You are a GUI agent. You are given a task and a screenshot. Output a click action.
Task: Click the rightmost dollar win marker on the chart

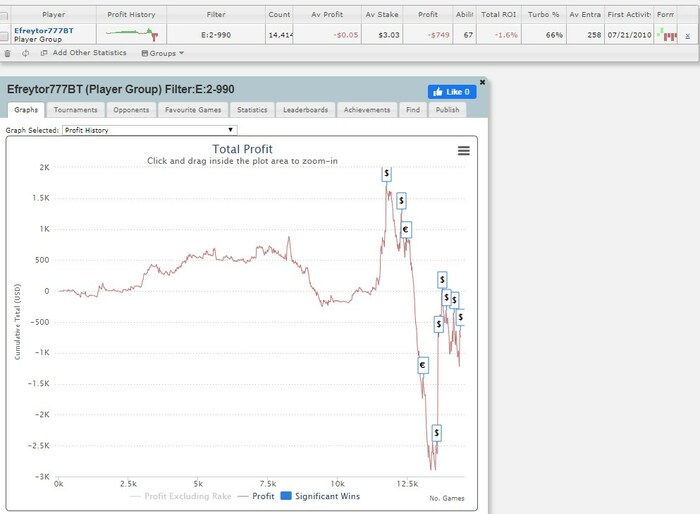pyautogui.click(x=461, y=317)
